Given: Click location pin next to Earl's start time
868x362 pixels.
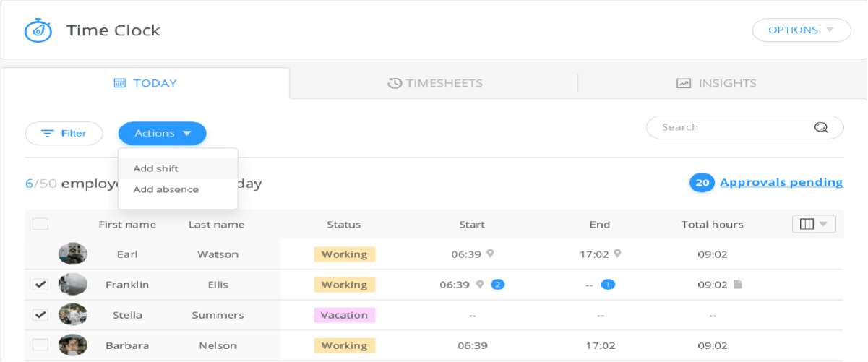Looking at the screenshot, I should tap(490, 254).
